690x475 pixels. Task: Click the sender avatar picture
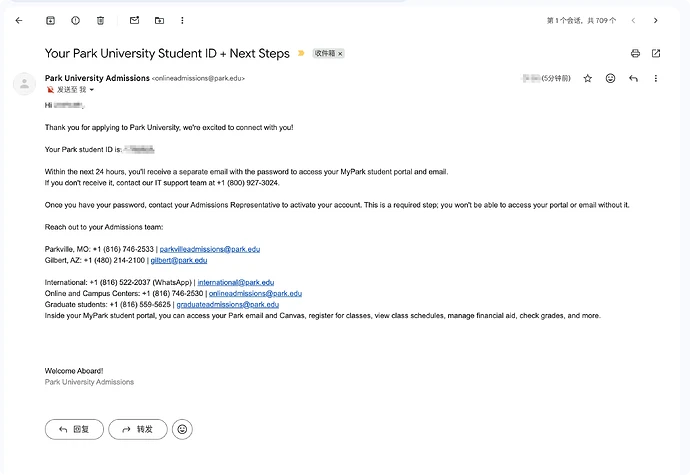[24, 83]
